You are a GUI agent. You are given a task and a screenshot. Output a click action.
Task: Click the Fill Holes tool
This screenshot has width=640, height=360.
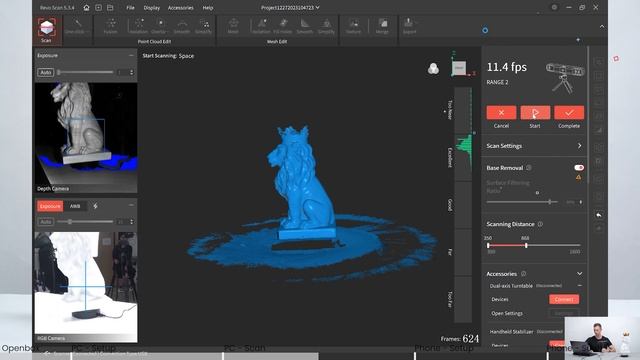pyautogui.click(x=283, y=27)
